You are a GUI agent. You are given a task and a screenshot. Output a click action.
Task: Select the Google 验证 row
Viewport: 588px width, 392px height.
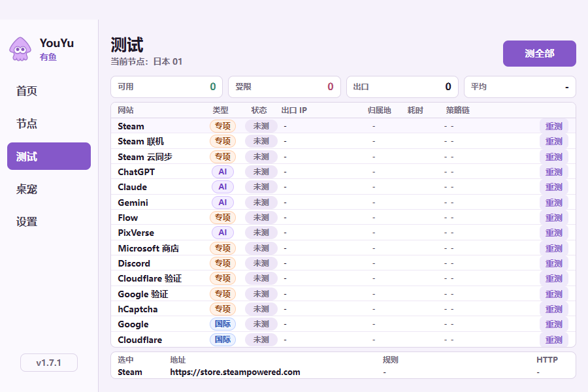tap(343, 294)
